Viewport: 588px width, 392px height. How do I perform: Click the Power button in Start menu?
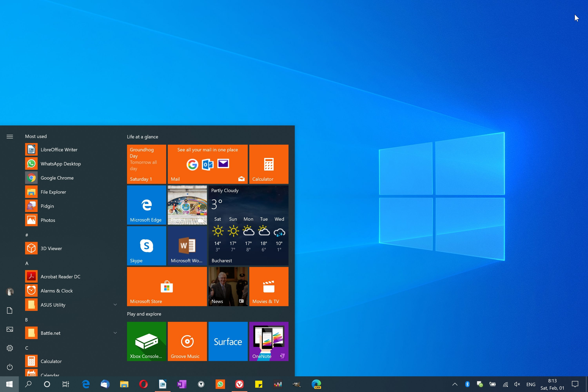click(10, 367)
